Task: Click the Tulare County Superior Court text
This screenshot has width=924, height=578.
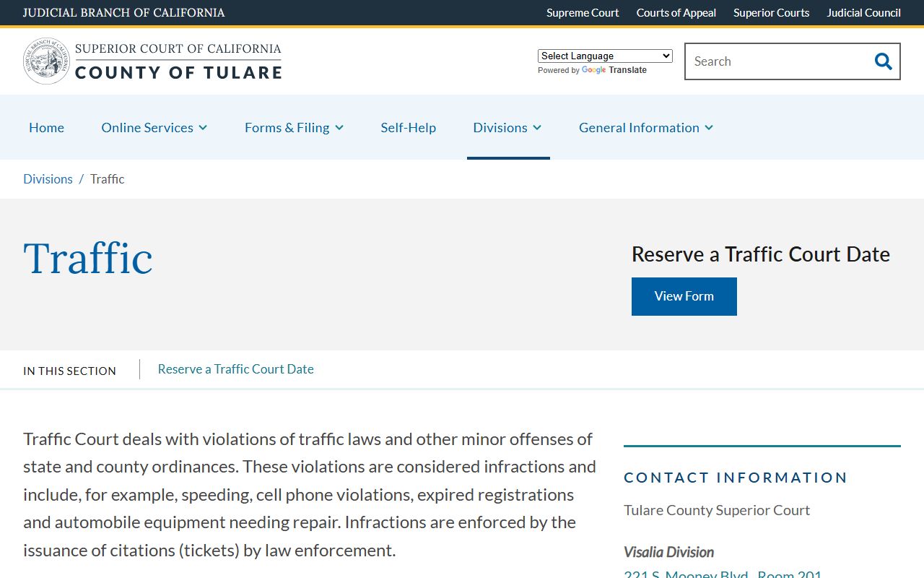Action: tap(717, 510)
